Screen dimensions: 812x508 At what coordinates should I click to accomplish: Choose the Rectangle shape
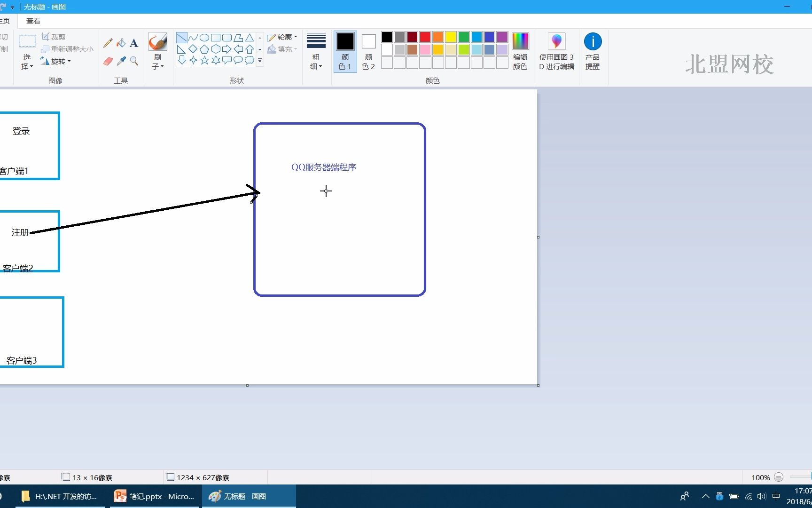click(216, 38)
